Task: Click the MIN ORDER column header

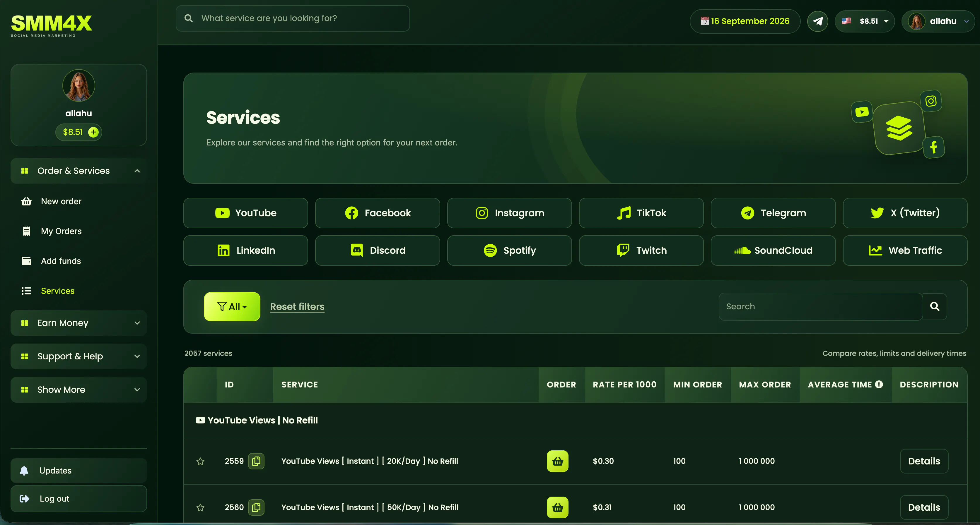Action: [698, 384]
